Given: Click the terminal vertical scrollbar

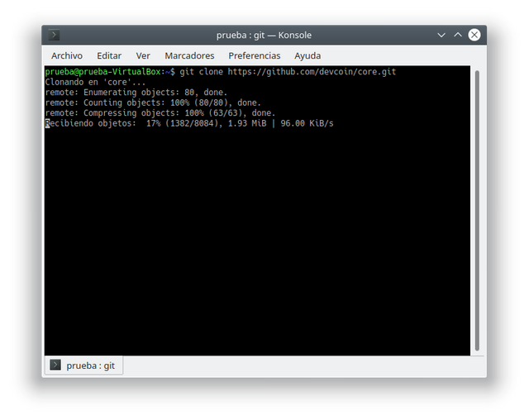Looking at the screenshot, I should pos(477,211).
